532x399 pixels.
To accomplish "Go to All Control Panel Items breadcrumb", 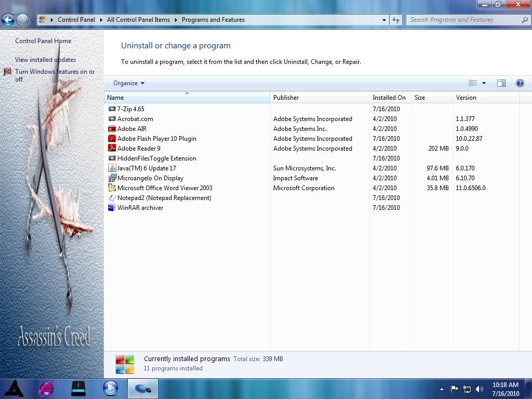I will coord(138,20).
